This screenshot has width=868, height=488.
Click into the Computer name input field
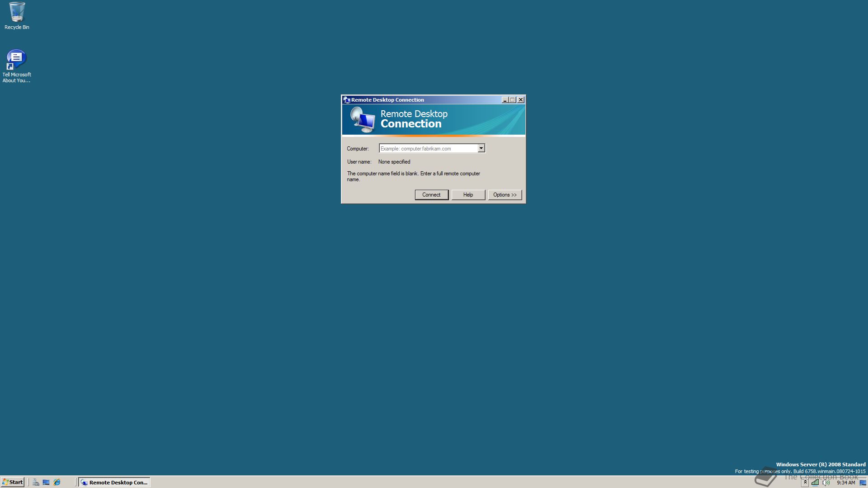pos(428,148)
